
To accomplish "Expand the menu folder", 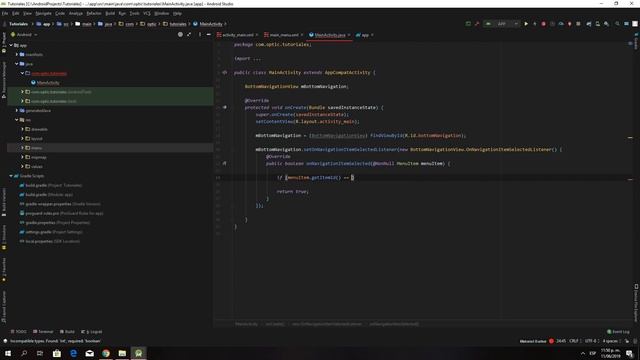I will click(x=22, y=148).
